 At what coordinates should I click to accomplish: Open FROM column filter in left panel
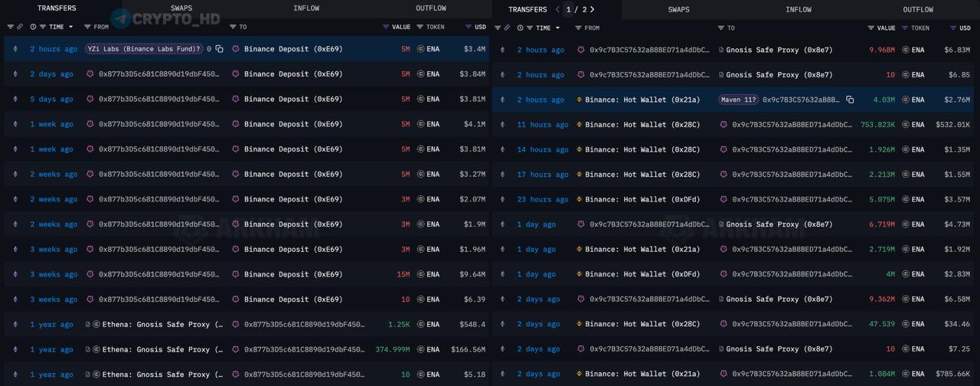pos(87,27)
